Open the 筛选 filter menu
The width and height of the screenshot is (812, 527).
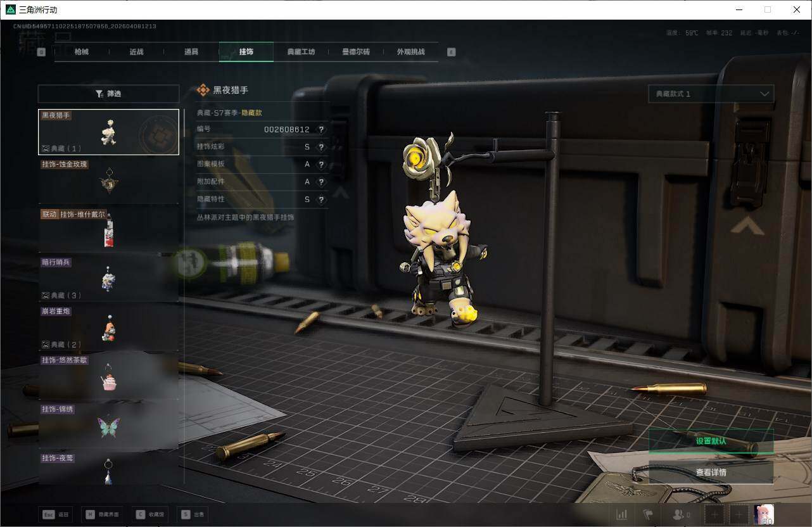click(108, 94)
